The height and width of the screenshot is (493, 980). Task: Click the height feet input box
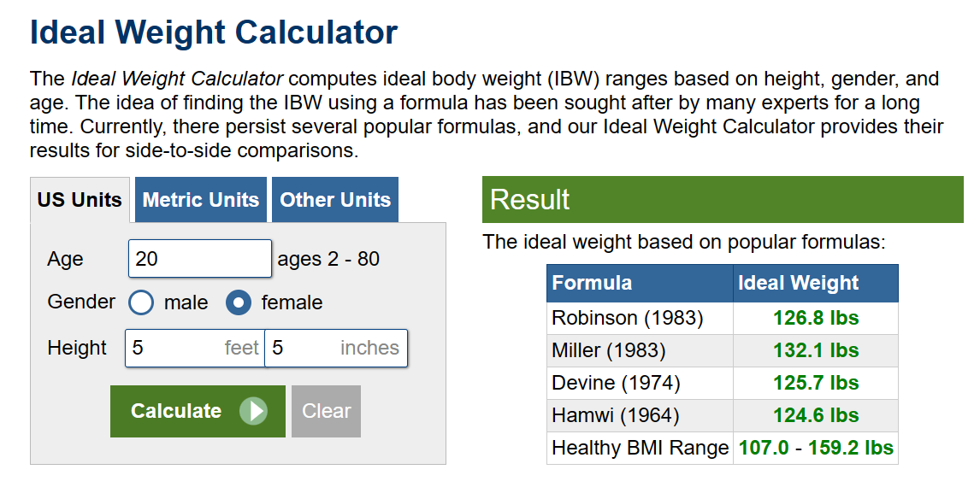pyautogui.click(x=194, y=349)
